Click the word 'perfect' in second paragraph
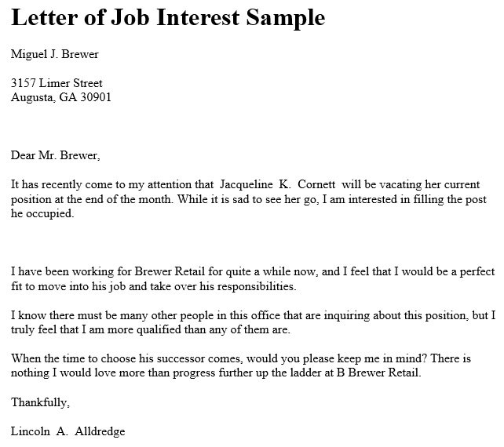Image resolution: width=504 pixels, height=447 pixels. point(477,272)
